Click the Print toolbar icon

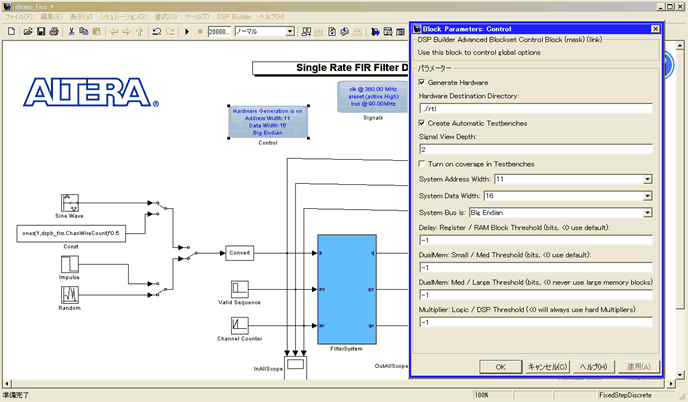(54, 32)
